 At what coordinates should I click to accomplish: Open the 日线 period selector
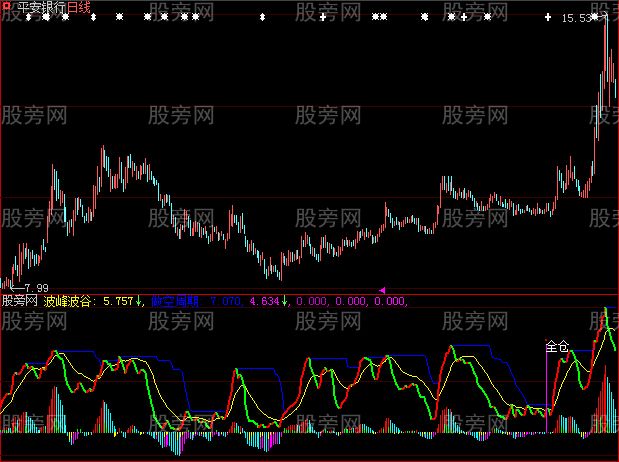pos(78,8)
